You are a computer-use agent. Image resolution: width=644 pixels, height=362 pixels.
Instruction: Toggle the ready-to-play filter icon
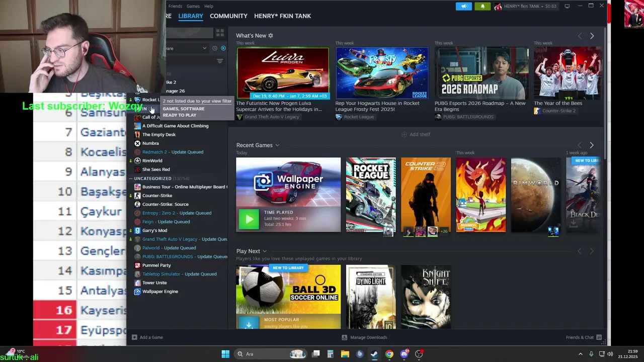click(223, 48)
